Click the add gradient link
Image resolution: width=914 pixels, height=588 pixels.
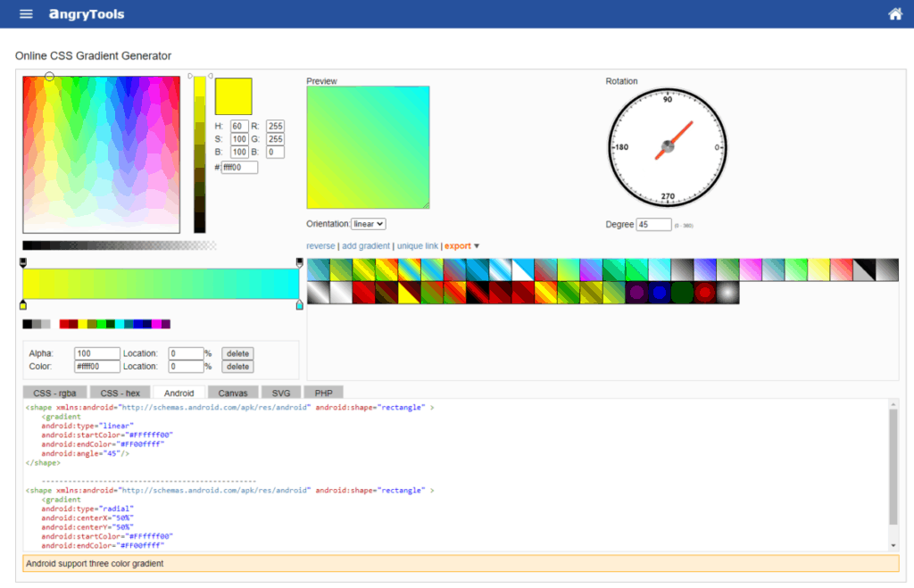click(x=366, y=246)
